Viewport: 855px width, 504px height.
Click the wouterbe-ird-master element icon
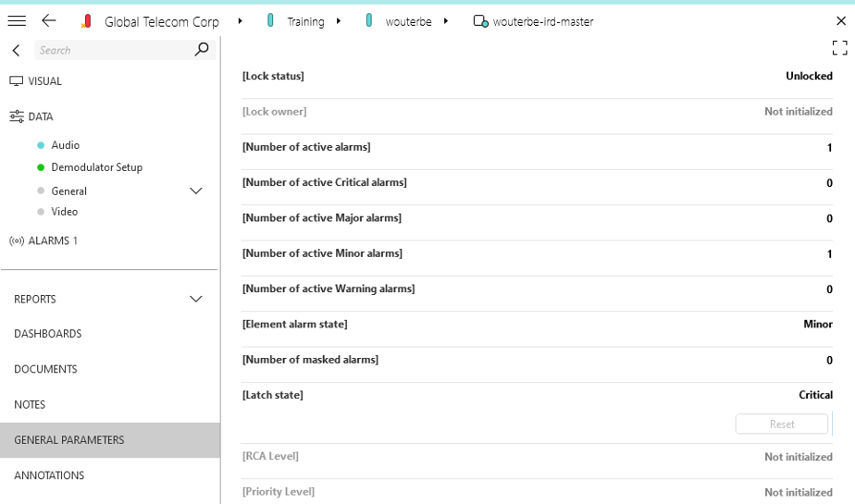pyautogui.click(x=480, y=21)
